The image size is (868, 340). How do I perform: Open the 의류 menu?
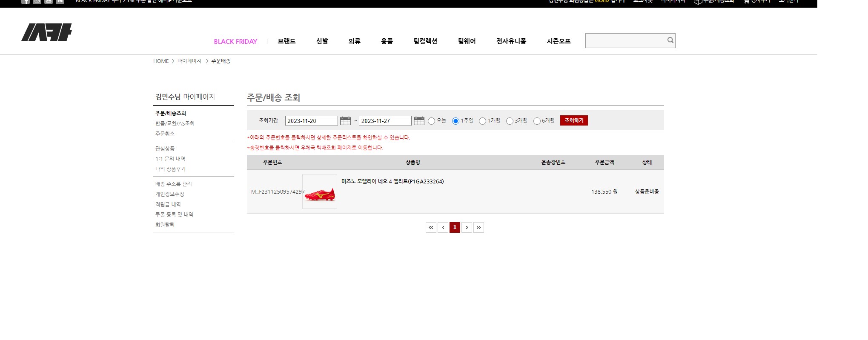pos(355,41)
